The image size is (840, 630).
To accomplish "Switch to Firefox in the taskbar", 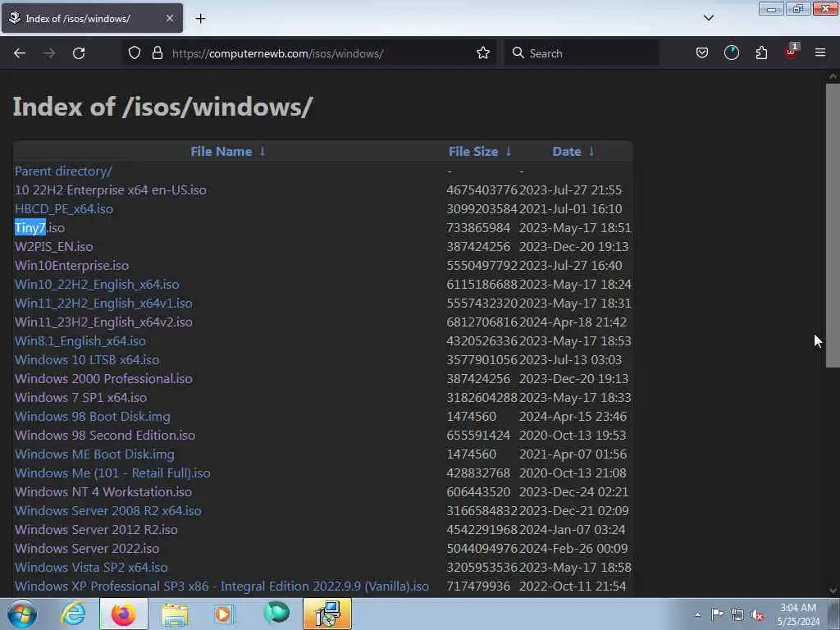I will pyautogui.click(x=124, y=614).
